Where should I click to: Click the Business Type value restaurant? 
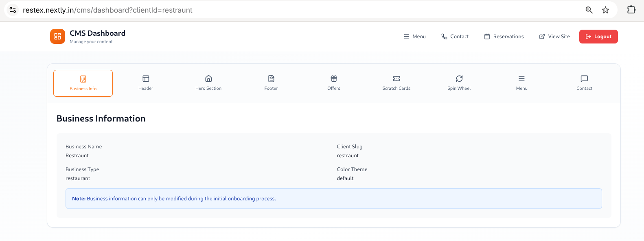[x=78, y=178]
